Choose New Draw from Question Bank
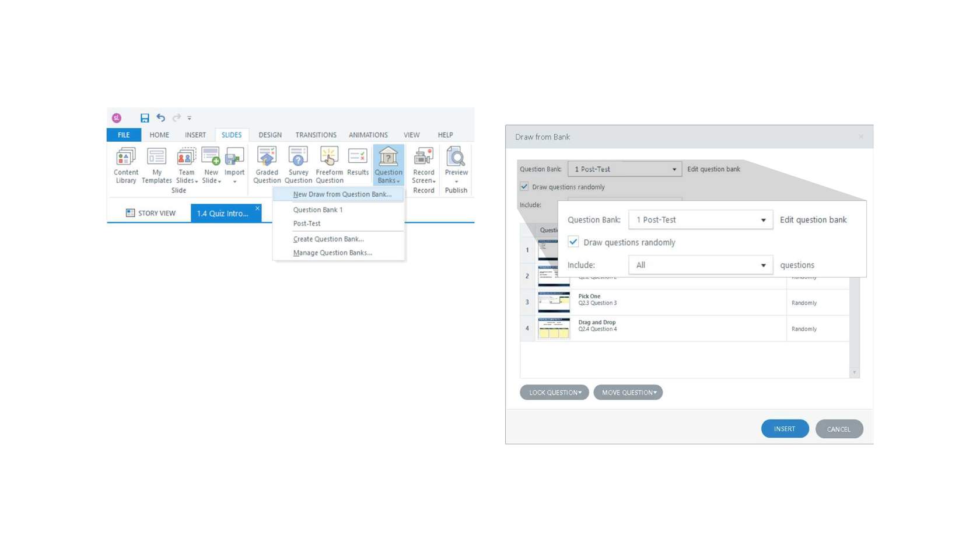The width and height of the screenshot is (980, 552). [x=342, y=194]
